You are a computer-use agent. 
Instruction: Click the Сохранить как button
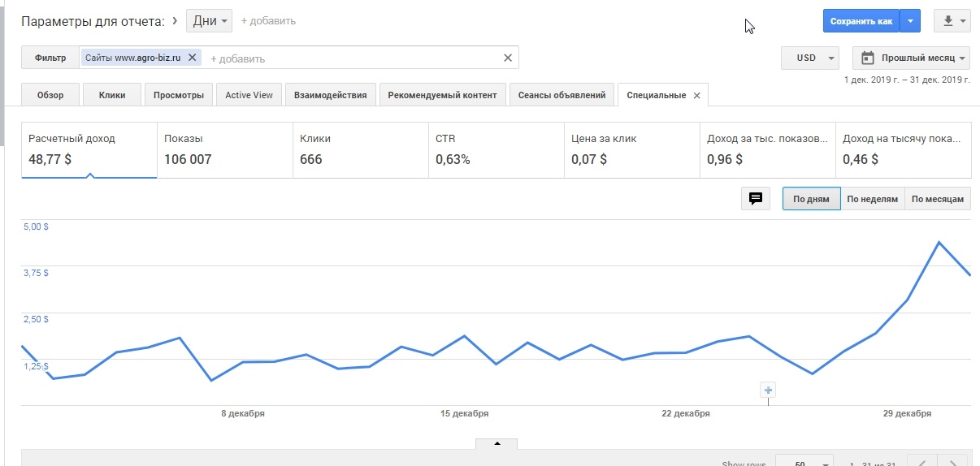[861, 21]
